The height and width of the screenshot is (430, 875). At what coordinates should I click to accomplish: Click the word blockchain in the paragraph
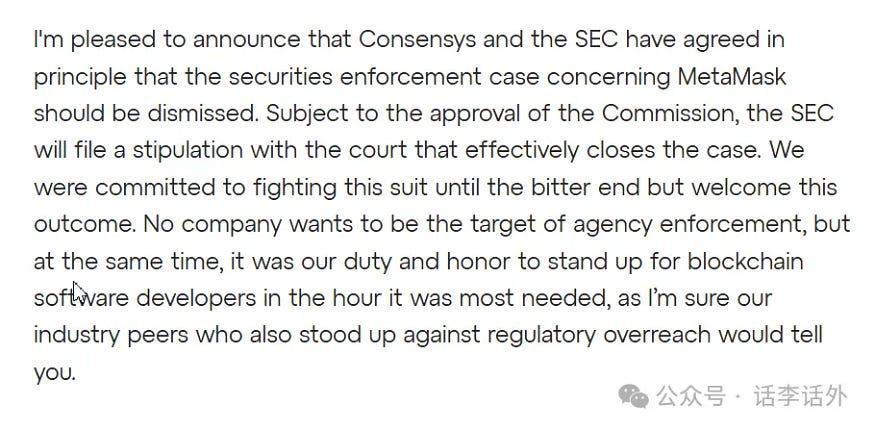(745, 261)
